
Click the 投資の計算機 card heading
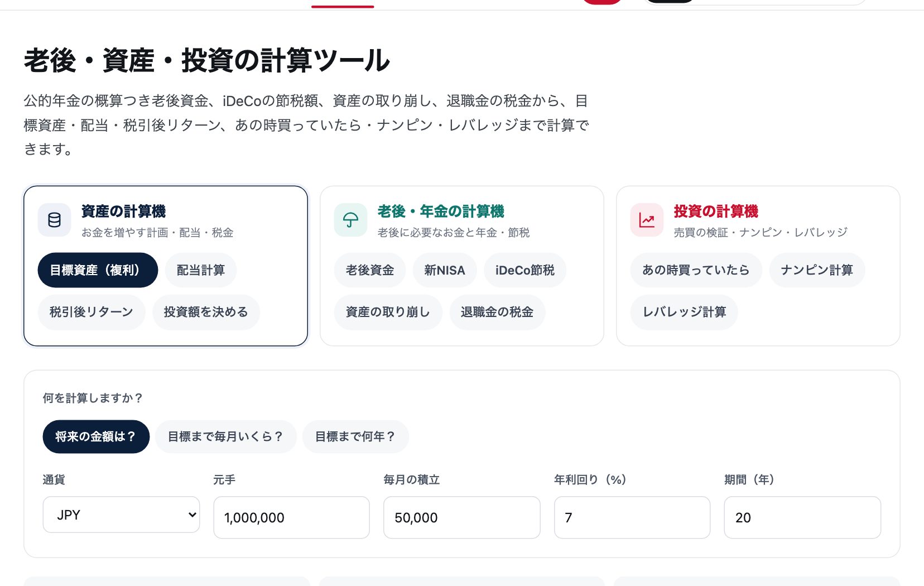pos(716,212)
